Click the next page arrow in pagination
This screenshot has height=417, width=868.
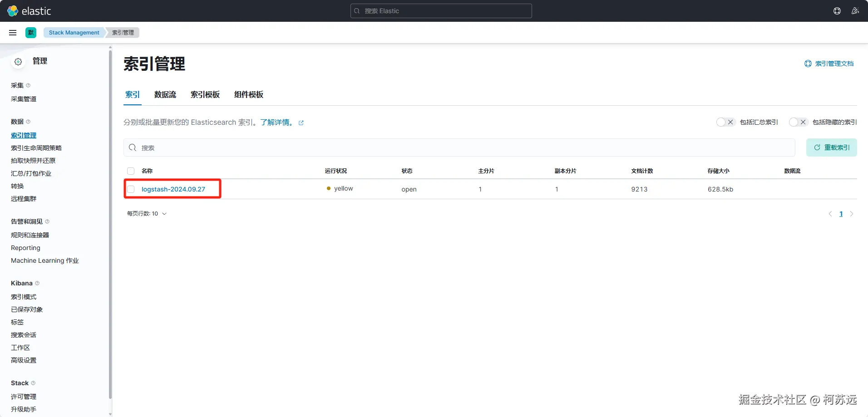click(852, 214)
